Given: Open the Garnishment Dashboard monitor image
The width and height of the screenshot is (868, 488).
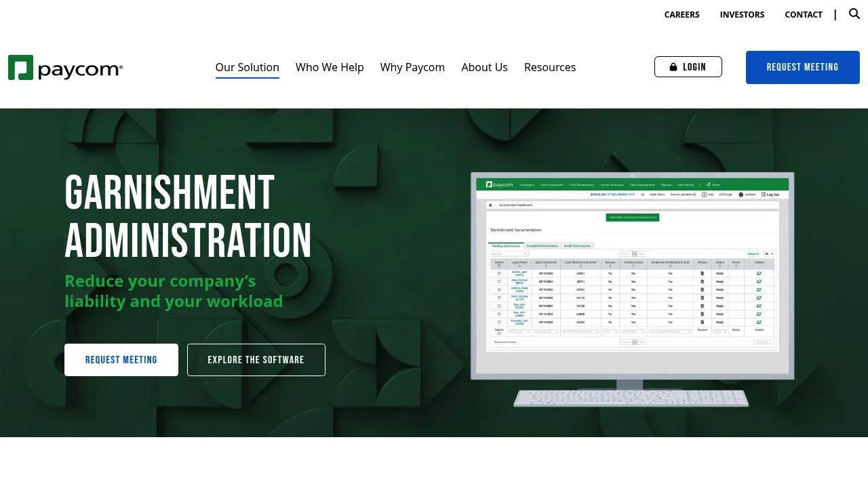Looking at the screenshot, I should coord(632,289).
